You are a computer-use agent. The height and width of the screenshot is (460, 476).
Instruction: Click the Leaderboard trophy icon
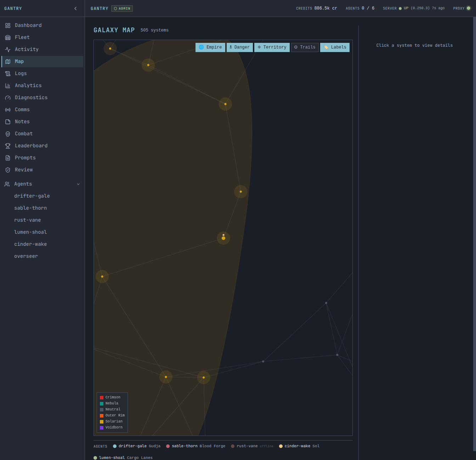tap(8, 146)
